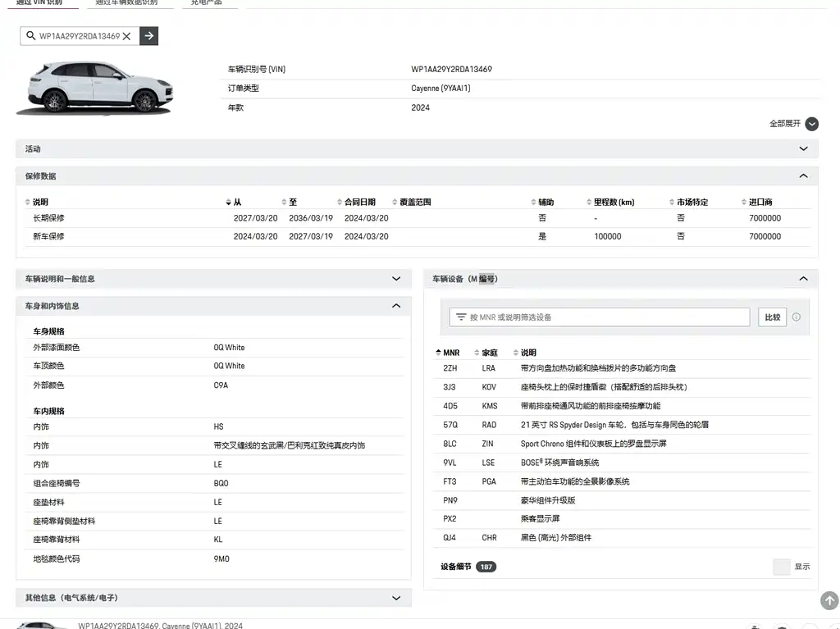The width and height of the screenshot is (840, 629).
Task: Submit VIN search with arrow button
Action: (149, 36)
